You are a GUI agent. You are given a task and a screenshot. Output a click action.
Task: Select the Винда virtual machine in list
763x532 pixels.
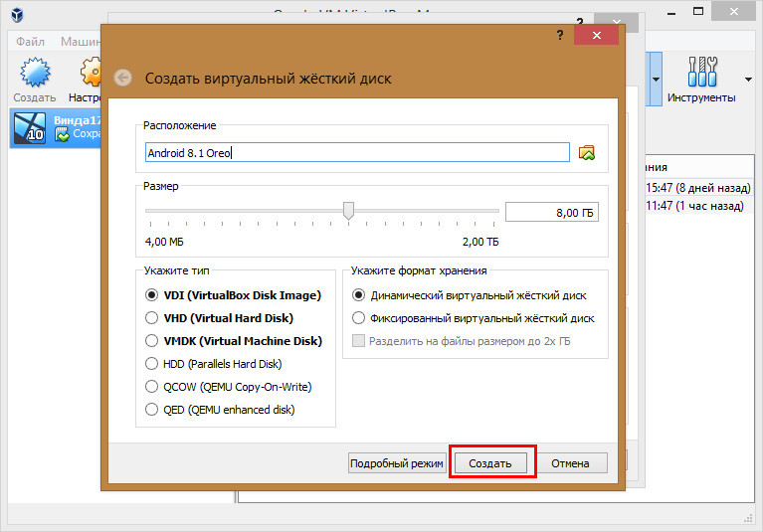coord(56,128)
